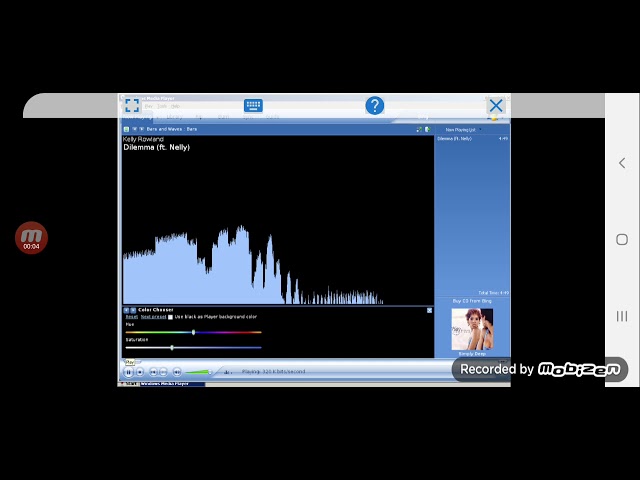Screen dimensions: 640x480
Task: Select the next visualization arrow
Action: point(142,129)
